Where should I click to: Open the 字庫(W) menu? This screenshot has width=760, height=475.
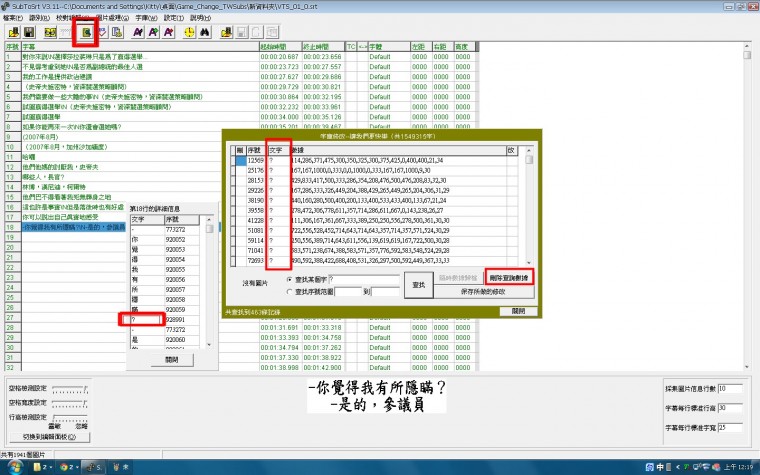pos(146,18)
